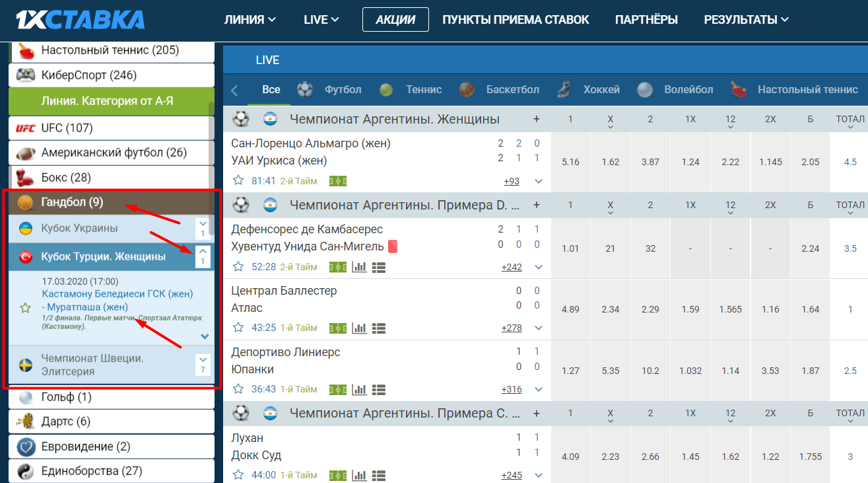Toggle favorite star for Лухан match
This screenshot has width=868, height=483.
(238, 474)
